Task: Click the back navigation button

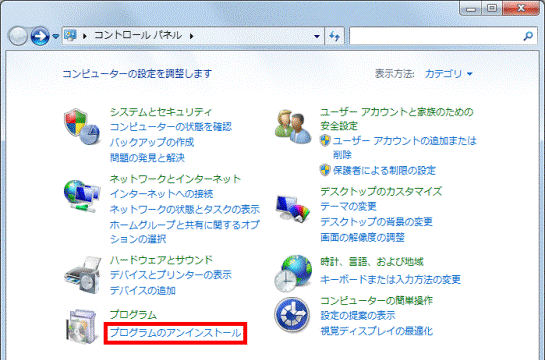Action: (18, 36)
